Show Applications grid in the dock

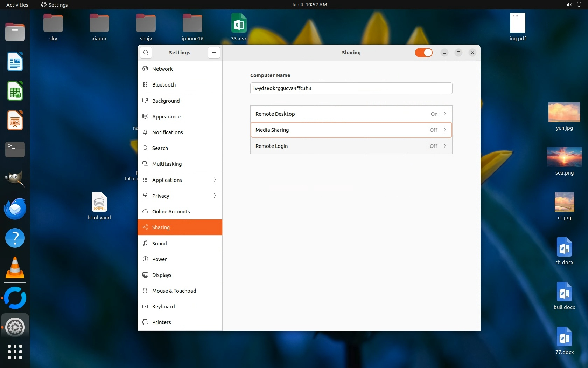15,352
